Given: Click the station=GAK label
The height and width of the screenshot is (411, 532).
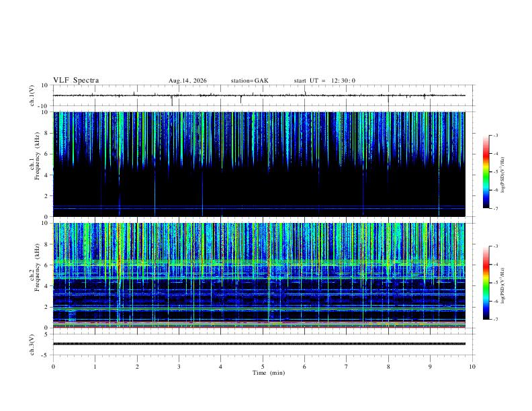Looking at the screenshot, I should pyautogui.click(x=249, y=81).
